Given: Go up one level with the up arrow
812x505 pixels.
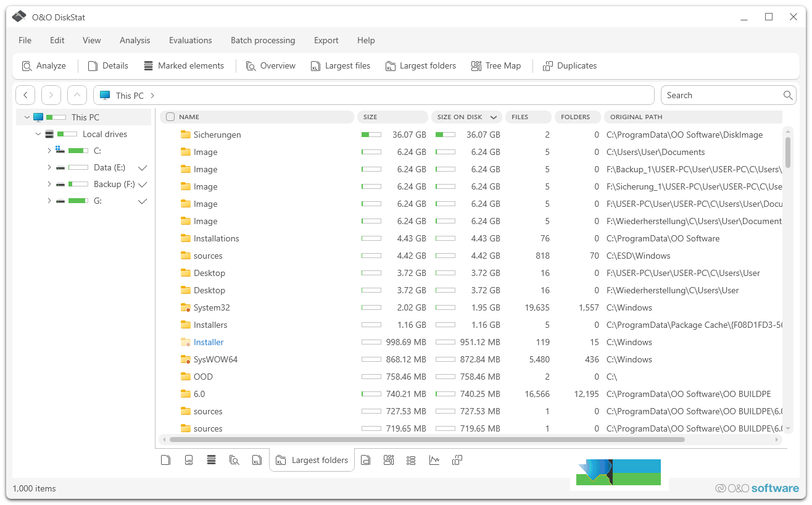Looking at the screenshot, I should click(77, 95).
